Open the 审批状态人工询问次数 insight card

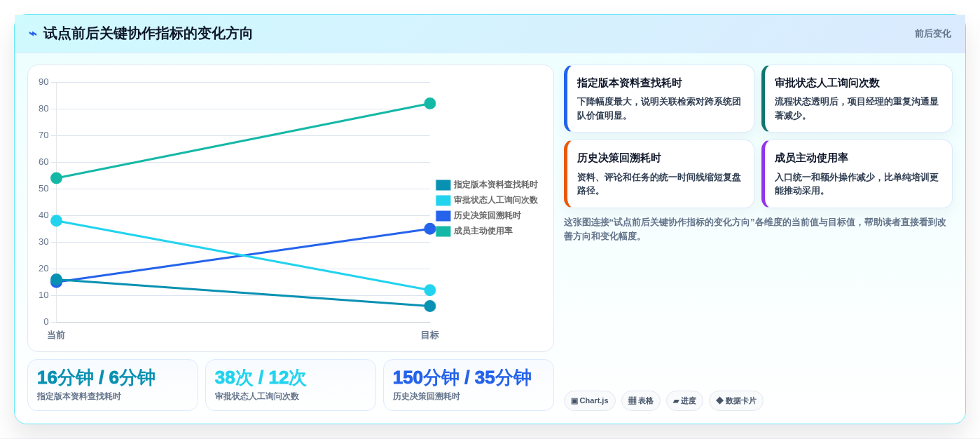857,98
